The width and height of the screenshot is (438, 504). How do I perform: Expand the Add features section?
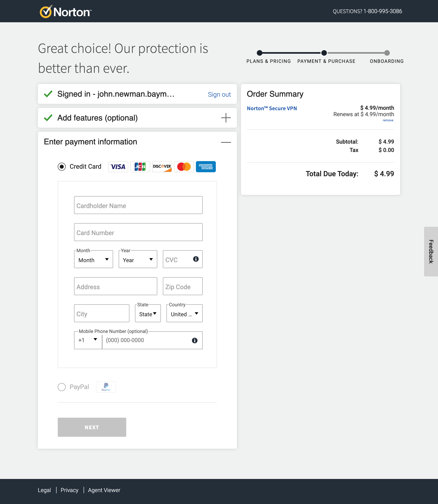[x=226, y=118]
